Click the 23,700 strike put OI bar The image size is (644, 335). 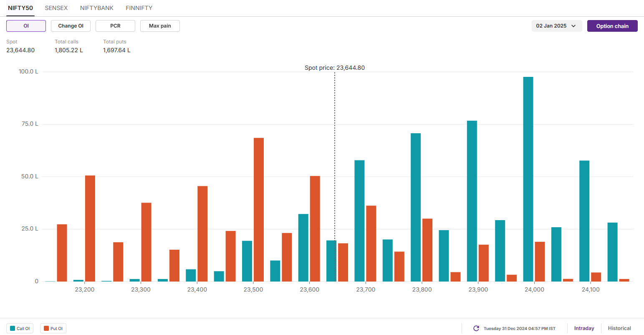[371, 244]
